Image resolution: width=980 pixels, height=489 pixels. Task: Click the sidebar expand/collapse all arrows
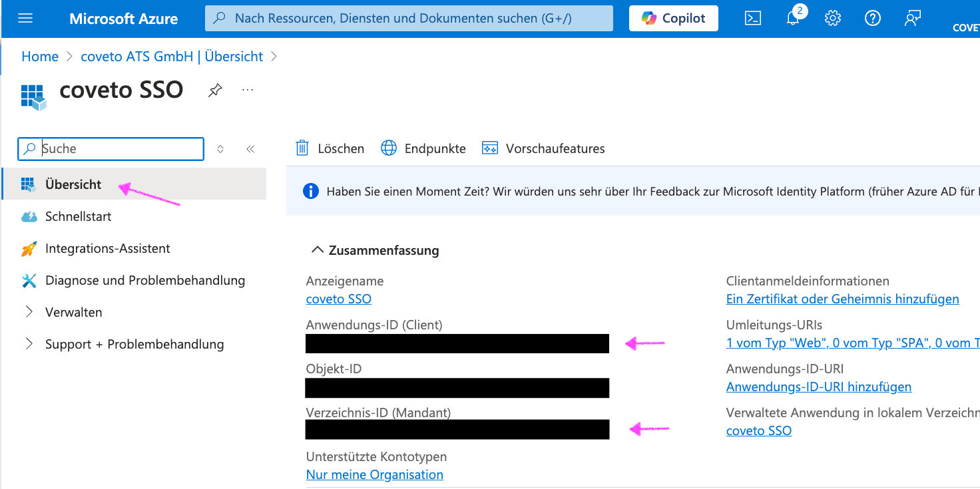[220, 149]
